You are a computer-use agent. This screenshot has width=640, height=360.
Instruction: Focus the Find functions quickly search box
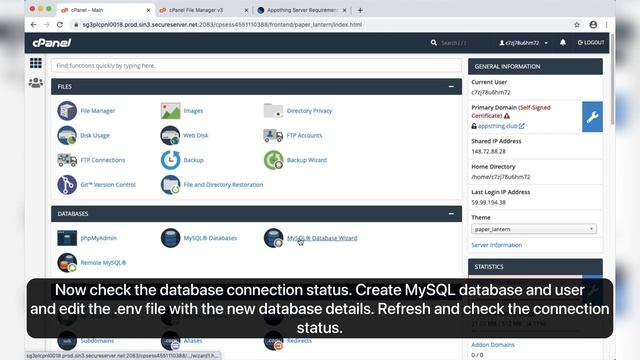(x=256, y=66)
